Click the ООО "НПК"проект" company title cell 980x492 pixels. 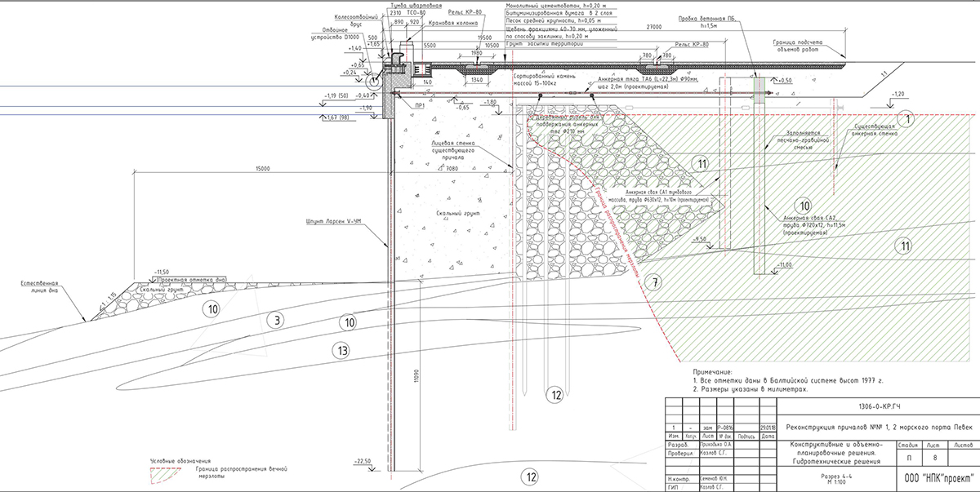[933, 477]
